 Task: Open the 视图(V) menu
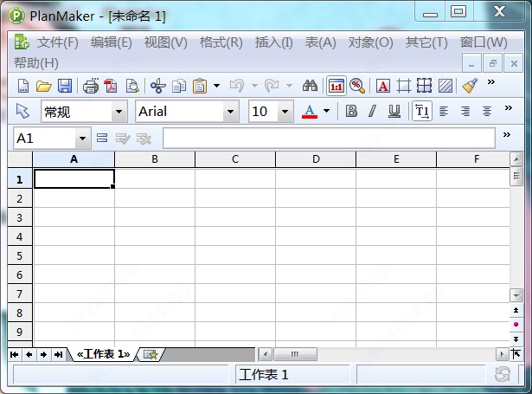[165, 42]
